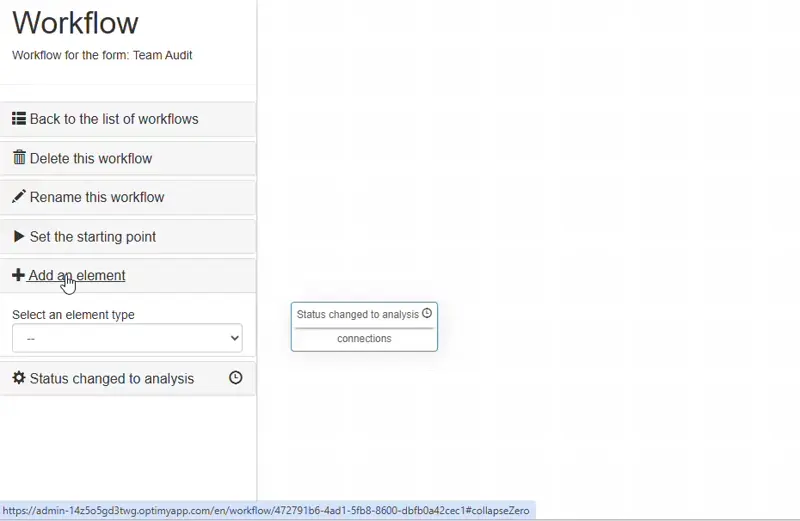
Task: Click the play triangle starting point icon
Action: (x=19, y=236)
